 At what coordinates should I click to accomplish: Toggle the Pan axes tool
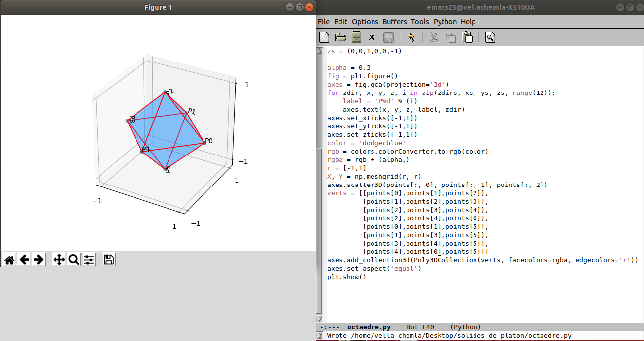point(59,260)
